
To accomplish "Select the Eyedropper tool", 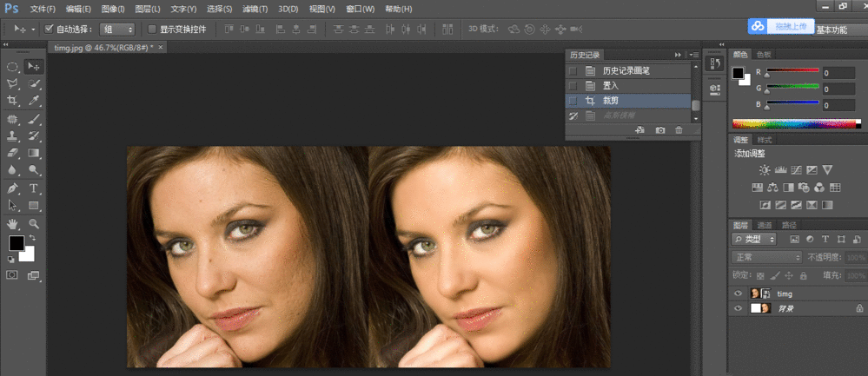I will [34, 101].
